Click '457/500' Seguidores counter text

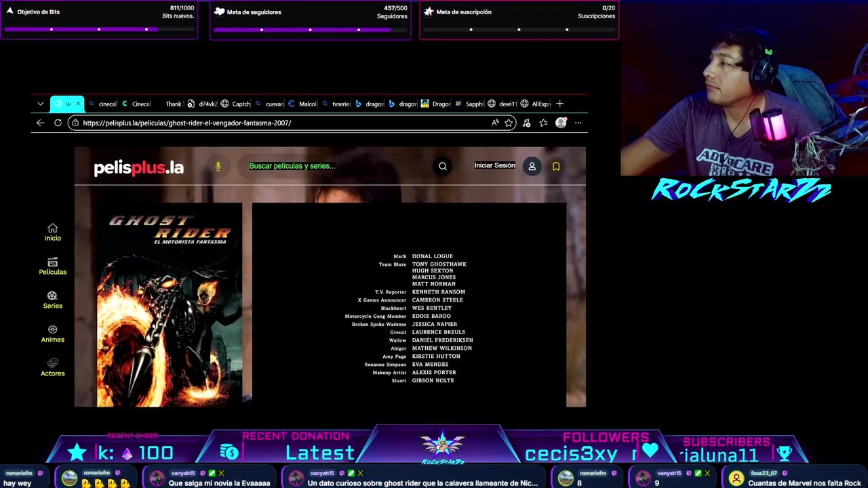(x=395, y=8)
